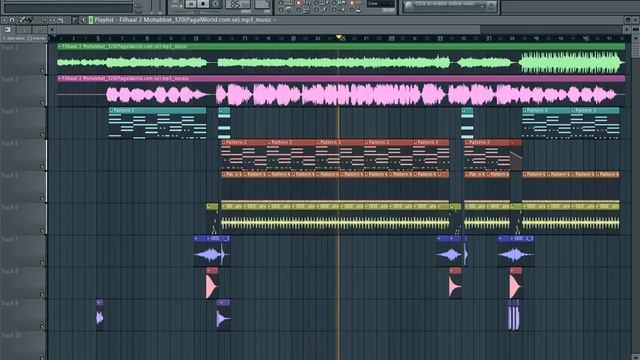Image resolution: width=640 pixels, height=360 pixels.
Task: Select the last pink impact clip on Track 8
Action: (x=516, y=283)
